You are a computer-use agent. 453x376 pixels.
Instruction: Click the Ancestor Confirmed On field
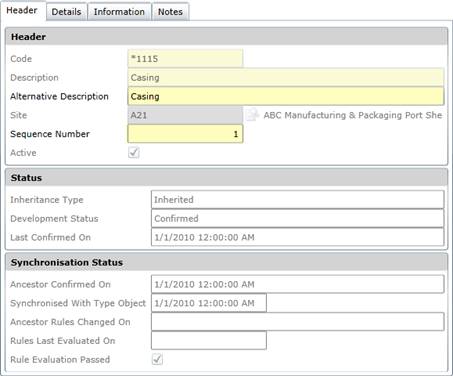pos(298,284)
